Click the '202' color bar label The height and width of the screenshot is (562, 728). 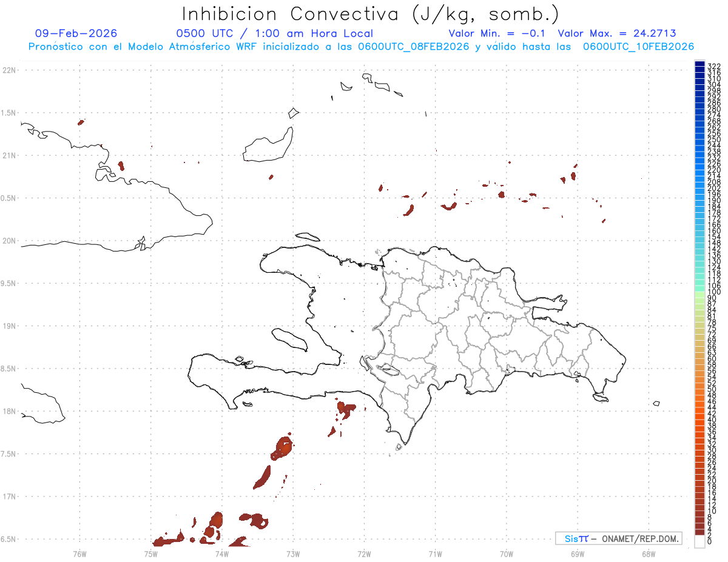click(713, 188)
